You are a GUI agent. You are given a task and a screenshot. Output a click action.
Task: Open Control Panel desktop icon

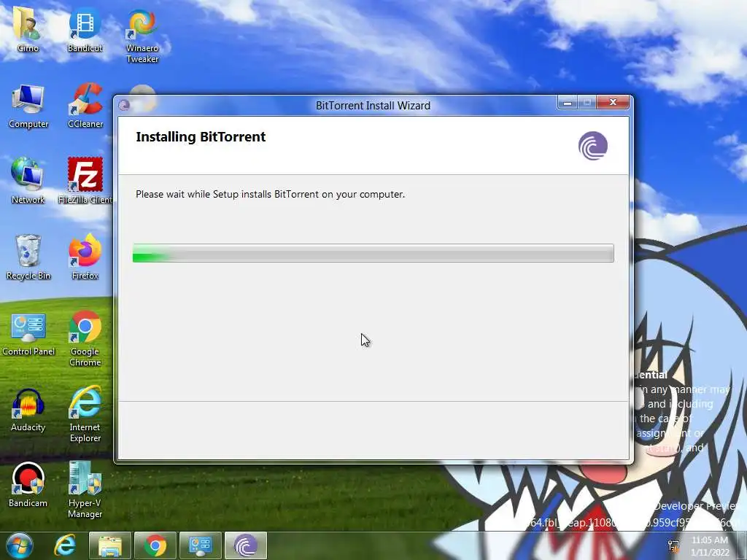[x=28, y=334]
